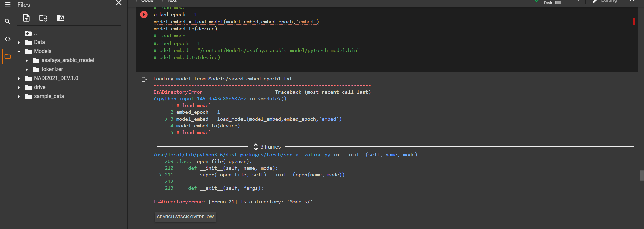Collapse the Models folder
This screenshot has width=644, height=229.
[x=19, y=52]
